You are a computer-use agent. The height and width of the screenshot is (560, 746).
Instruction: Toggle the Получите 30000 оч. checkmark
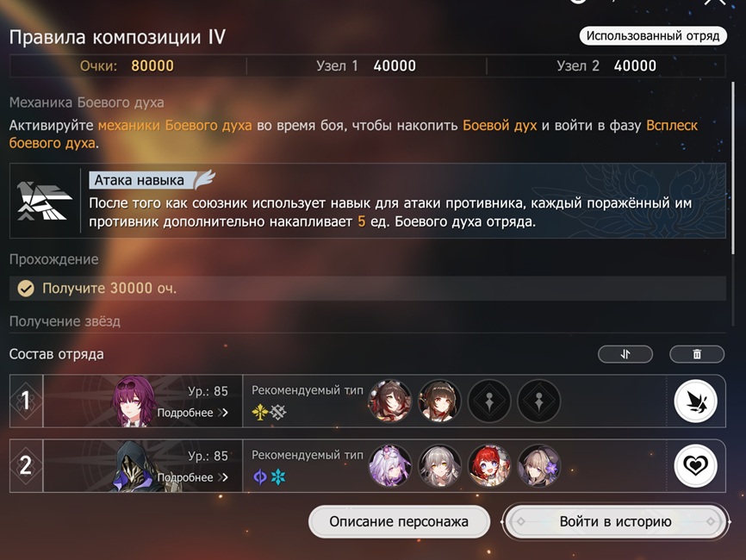pyautogui.click(x=26, y=289)
